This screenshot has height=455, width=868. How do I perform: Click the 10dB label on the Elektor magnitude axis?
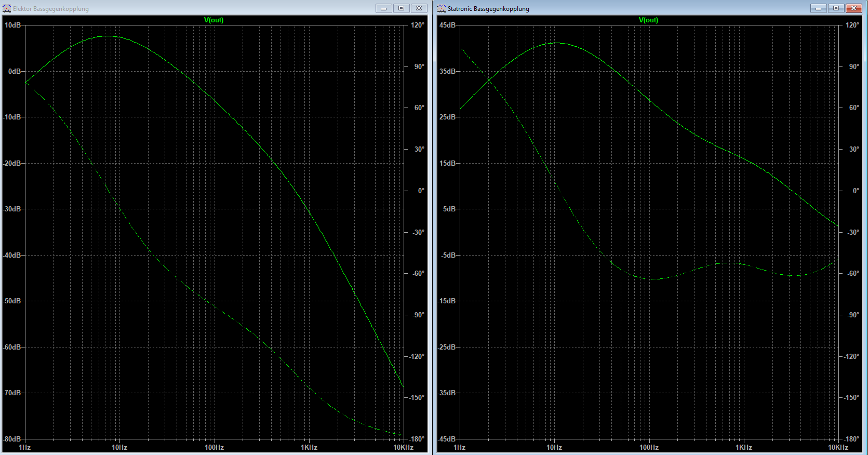(x=12, y=25)
